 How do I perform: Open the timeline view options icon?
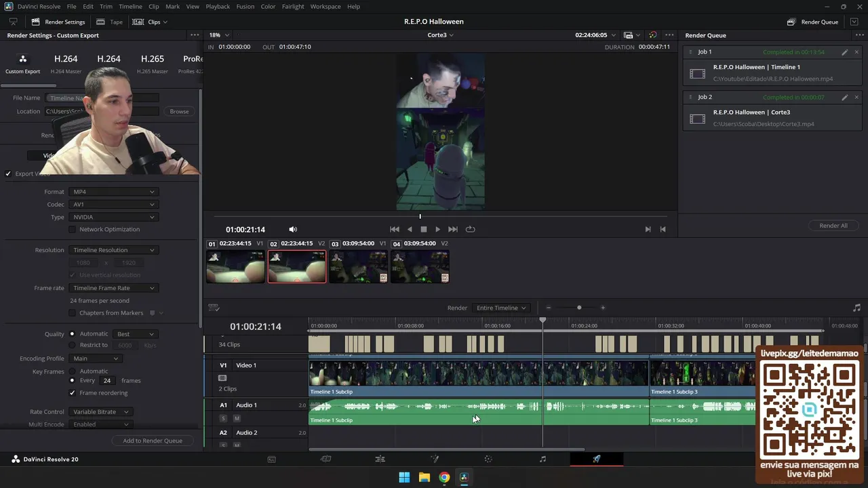pos(214,308)
